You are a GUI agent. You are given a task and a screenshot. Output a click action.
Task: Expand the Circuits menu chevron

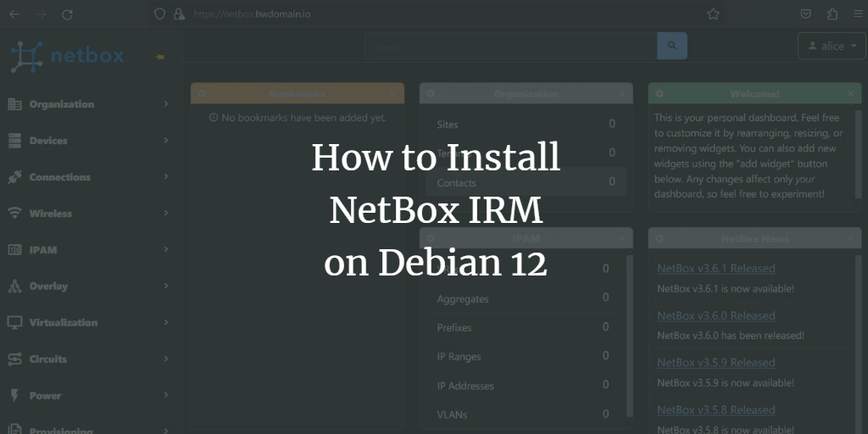point(165,359)
